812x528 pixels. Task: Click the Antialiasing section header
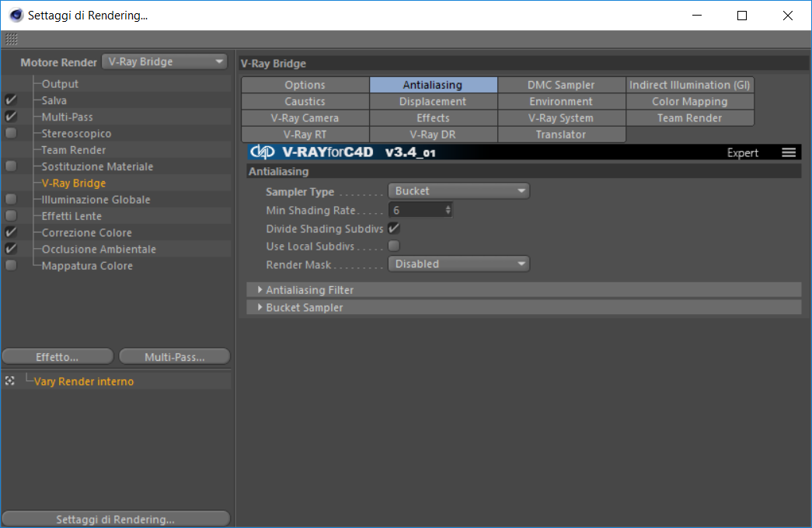pyautogui.click(x=524, y=172)
